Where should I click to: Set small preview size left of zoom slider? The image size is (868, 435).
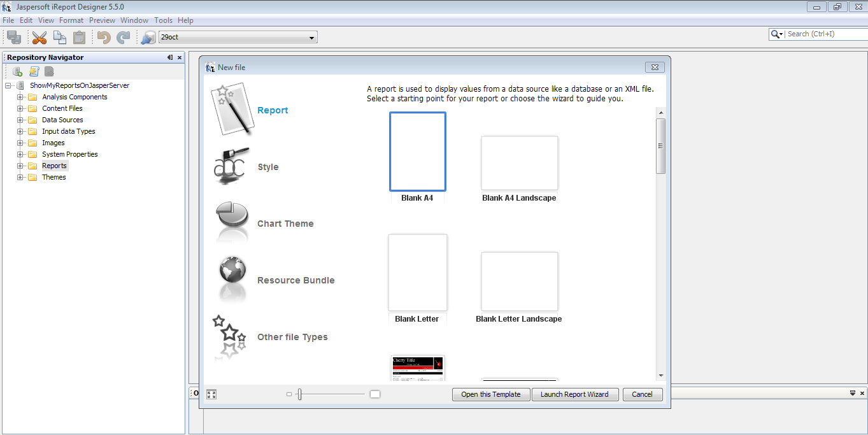click(288, 394)
